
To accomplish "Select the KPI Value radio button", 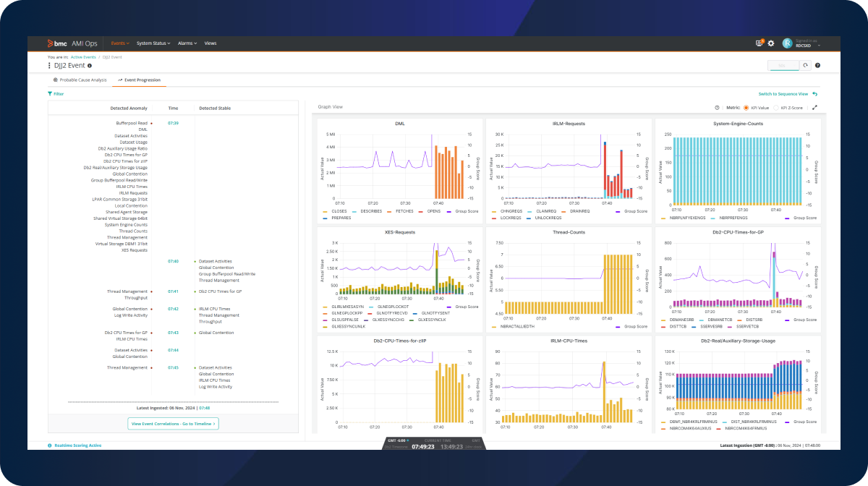I will tap(746, 107).
